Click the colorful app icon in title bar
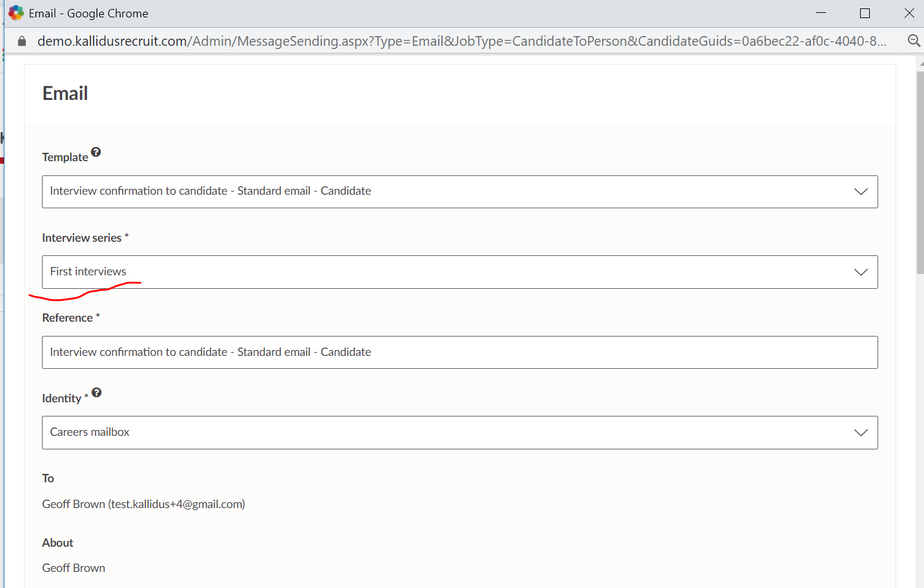The image size is (924, 588). click(x=15, y=13)
